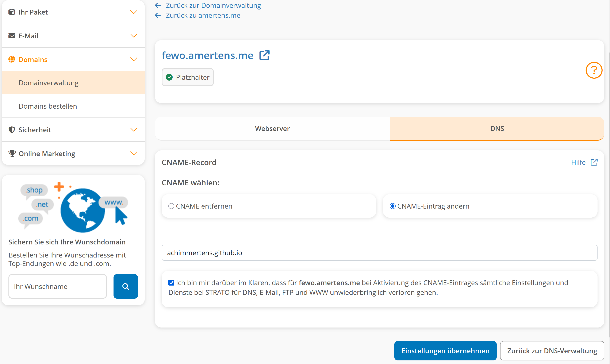
Task: Click the fewo.amertens.me domain heading link
Action: 207,55
